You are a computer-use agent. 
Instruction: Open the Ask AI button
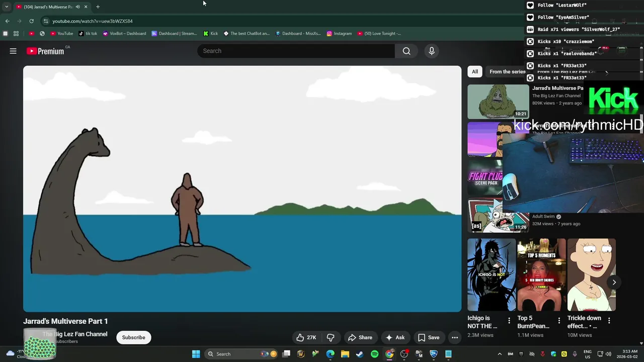point(395,337)
